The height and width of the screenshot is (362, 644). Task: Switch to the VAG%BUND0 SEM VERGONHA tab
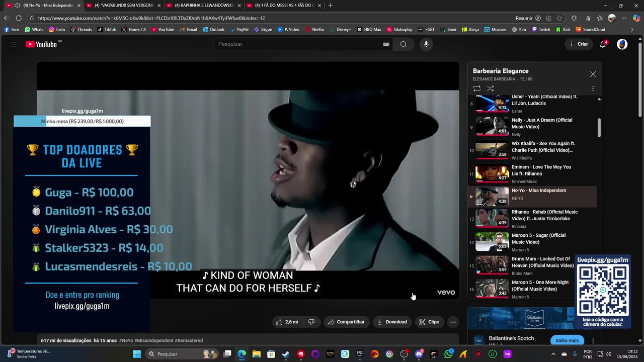[123, 6]
